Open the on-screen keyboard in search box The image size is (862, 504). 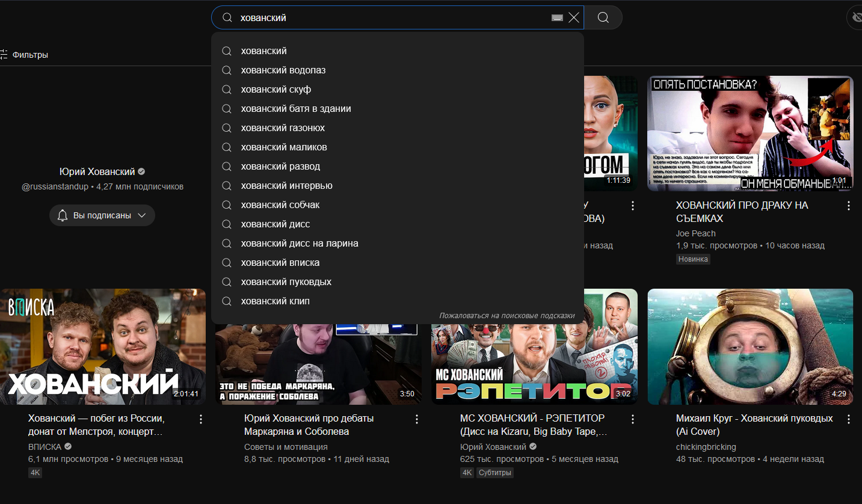pos(557,18)
